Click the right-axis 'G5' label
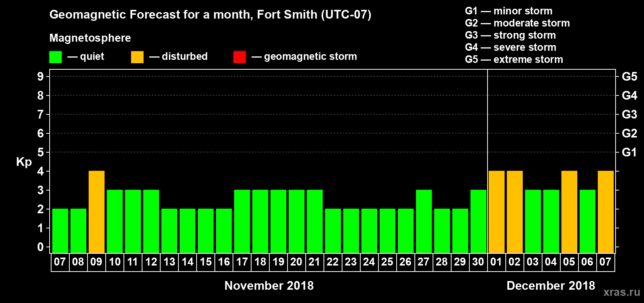The width and height of the screenshot is (644, 303). (x=630, y=77)
